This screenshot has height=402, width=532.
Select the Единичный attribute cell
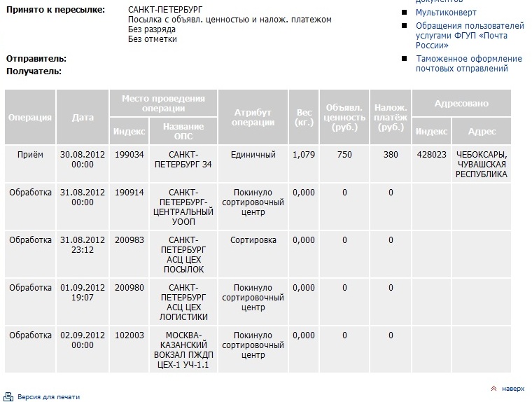point(253,164)
